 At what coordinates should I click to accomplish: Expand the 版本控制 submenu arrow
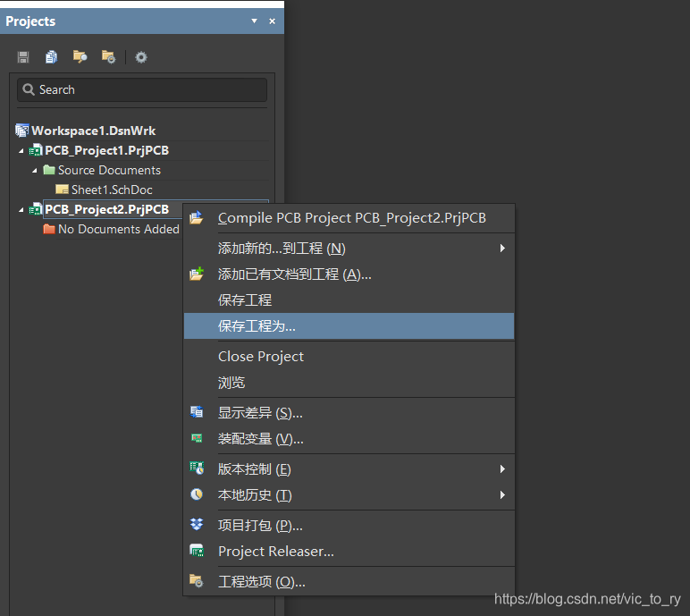pos(502,469)
